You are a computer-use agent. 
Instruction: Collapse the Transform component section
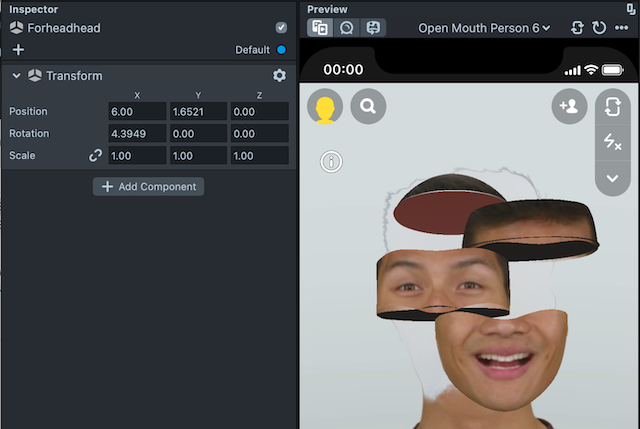[17, 76]
